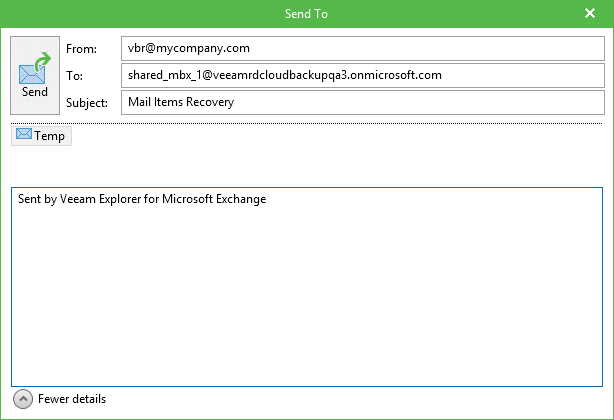Click the empty attachment area beside Temp
Screen dimensions: 614x420
coord(337,155)
